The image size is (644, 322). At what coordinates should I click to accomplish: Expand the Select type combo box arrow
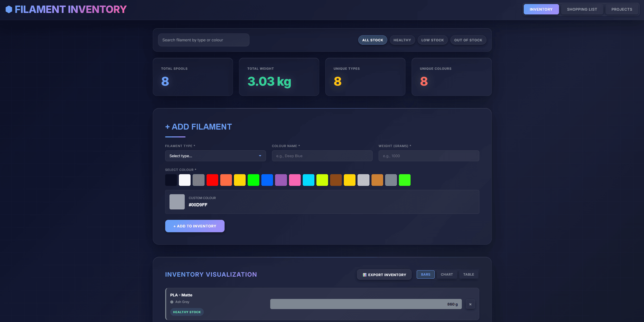tap(260, 156)
